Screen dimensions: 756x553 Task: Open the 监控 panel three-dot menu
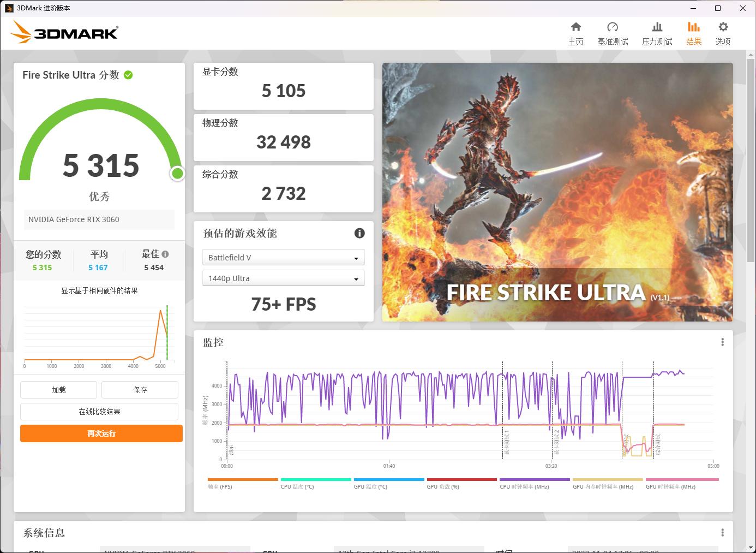click(722, 342)
